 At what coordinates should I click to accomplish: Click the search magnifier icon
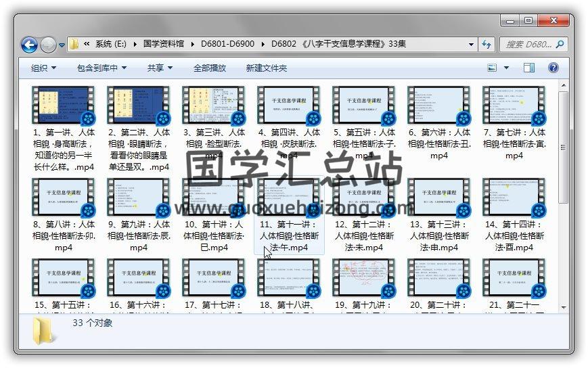[560, 44]
